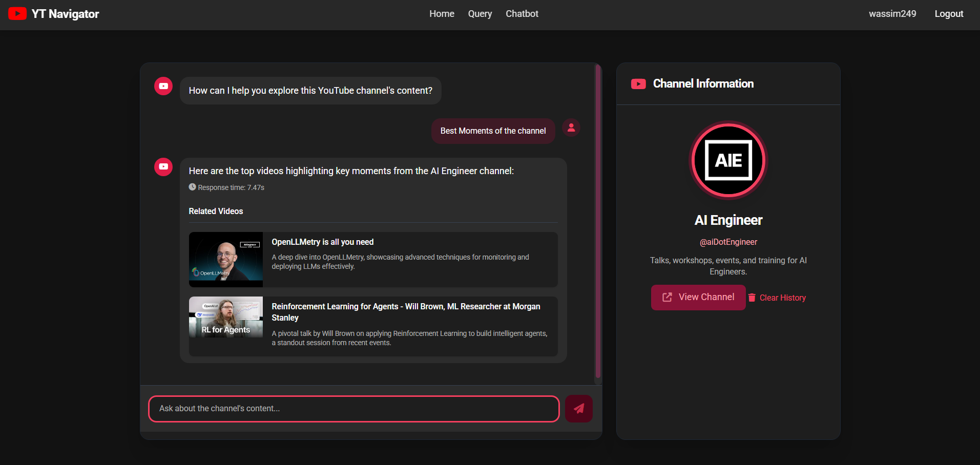This screenshot has width=980, height=465.
Task: Click the trash icon for Clear History
Action: tap(752, 298)
